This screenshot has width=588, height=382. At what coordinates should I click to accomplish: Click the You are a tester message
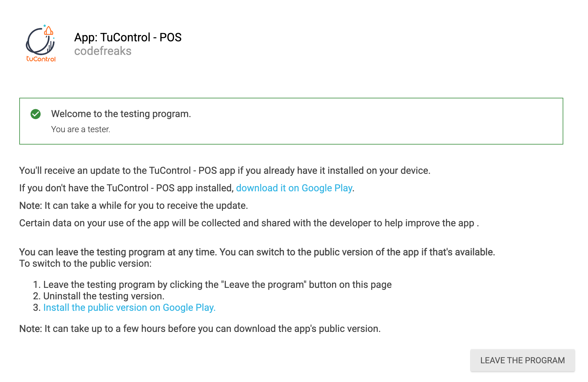(81, 129)
